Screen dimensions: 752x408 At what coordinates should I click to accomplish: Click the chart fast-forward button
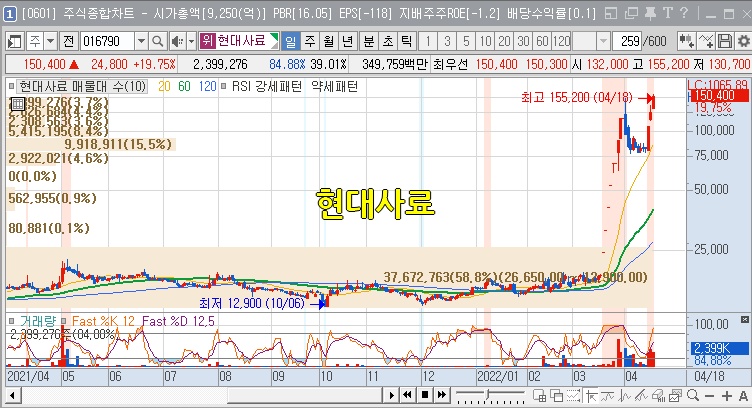coord(442,396)
